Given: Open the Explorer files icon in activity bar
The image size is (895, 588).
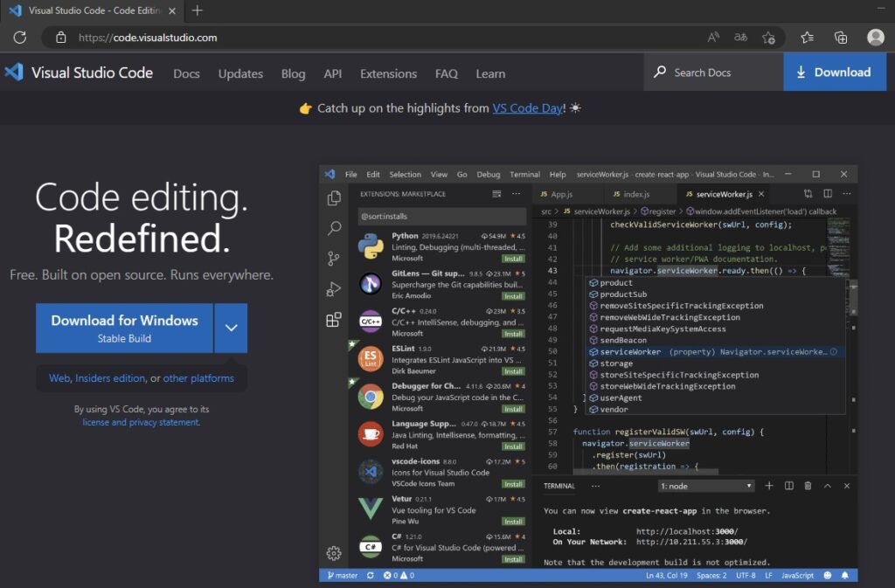Looking at the screenshot, I should tap(334, 198).
